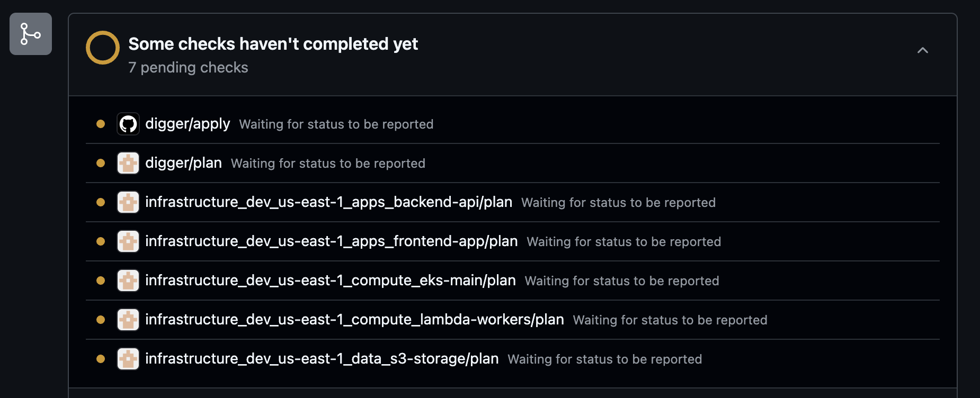Click the app icon next to s3-storage plan check
Viewport: 980px width, 398px height.
(x=128, y=358)
